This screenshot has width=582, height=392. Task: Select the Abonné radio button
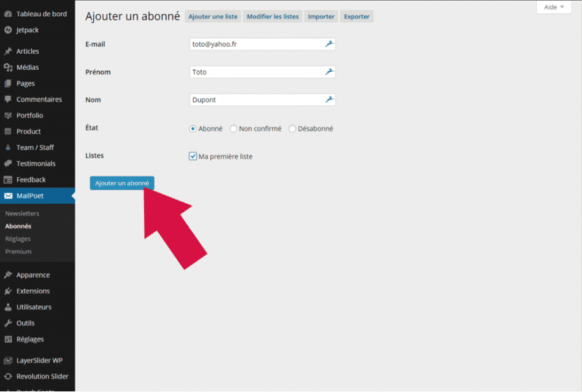193,129
